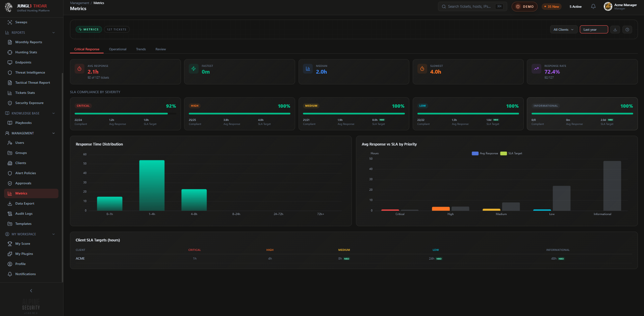Click the Avg Response 2.1h card
The width and height of the screenshot is (644, 316).
click(x=125, y=72)
